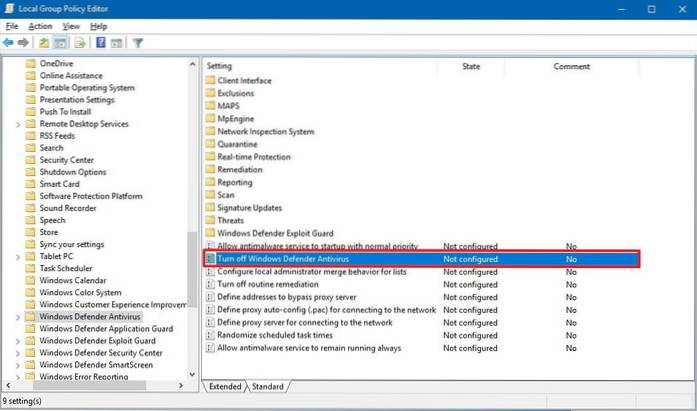The width and height of the screenshot is (697, 411).
Task: Expand the Windows Defender Security Center node
Action: tap(18, 353)
